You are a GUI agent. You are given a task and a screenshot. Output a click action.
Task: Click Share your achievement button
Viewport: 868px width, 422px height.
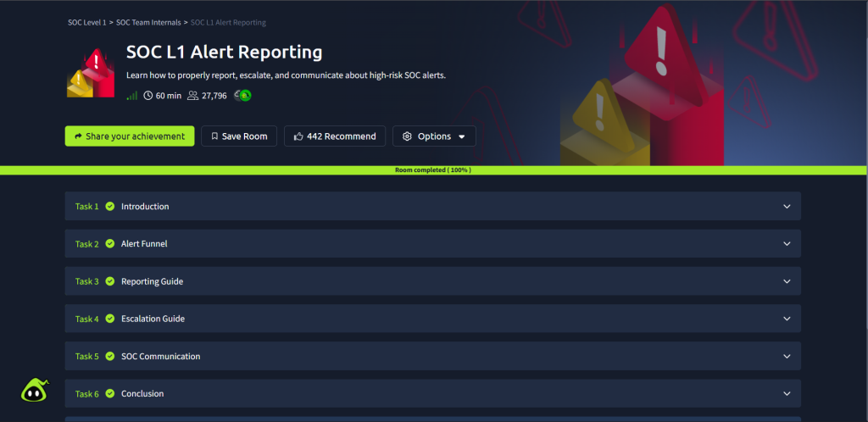coord(130,136)
